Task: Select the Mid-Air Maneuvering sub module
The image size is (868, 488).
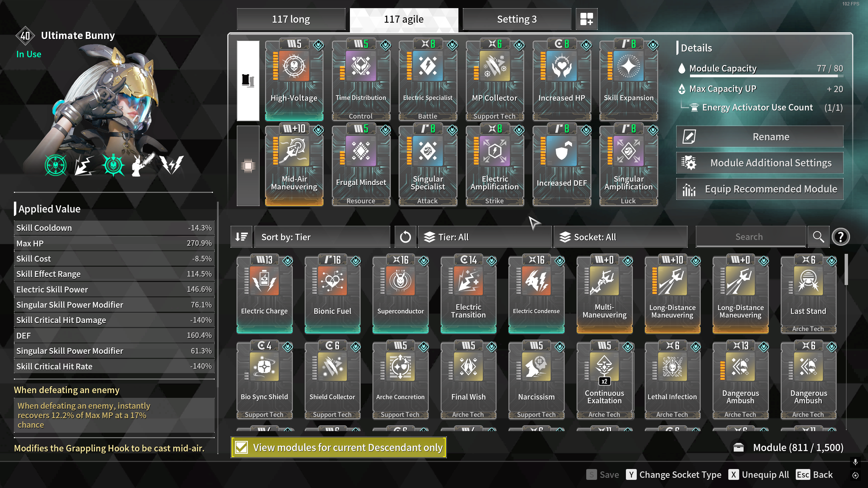Action: point(294,165)
